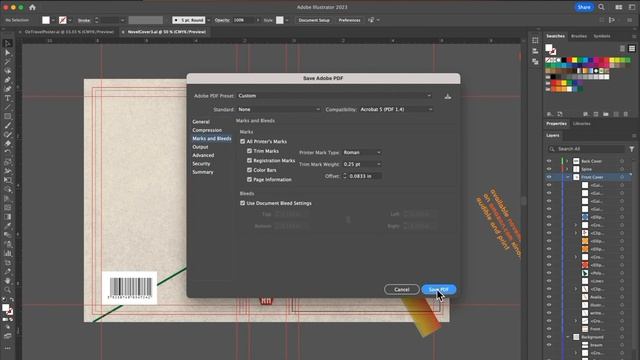The width and height of the screenshot is (640, 360).
Task: Hide the Front Cover layer
Action: point(549,177)
